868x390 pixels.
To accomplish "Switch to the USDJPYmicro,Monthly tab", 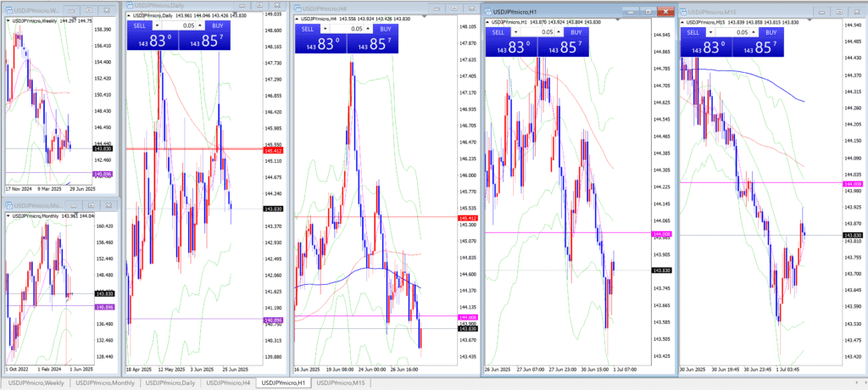I will 105,383.
